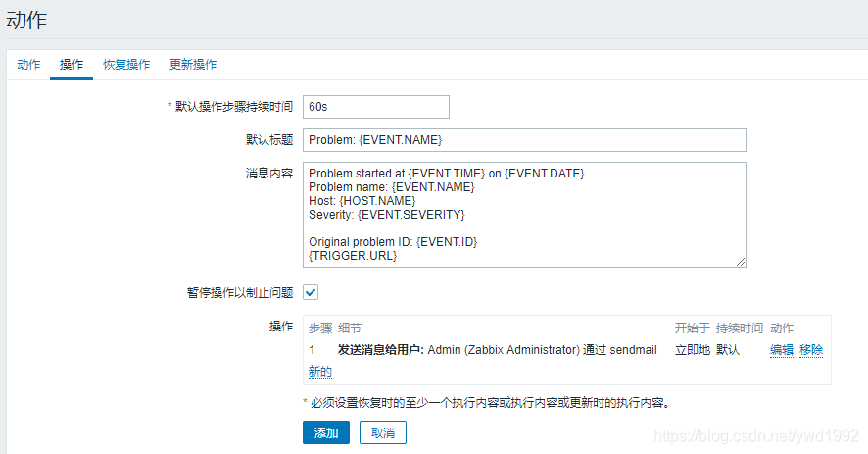Click the 60s step duration field
Image resolution: width=868 pixels, height=454 pixels.
pos(376,107)
